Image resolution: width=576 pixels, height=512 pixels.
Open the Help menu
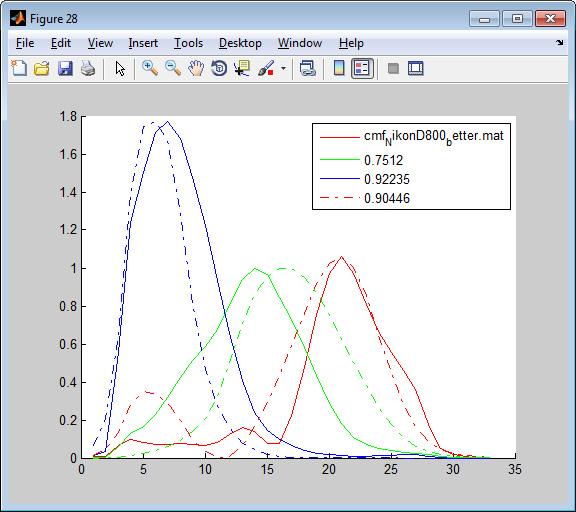pos(351,43)
